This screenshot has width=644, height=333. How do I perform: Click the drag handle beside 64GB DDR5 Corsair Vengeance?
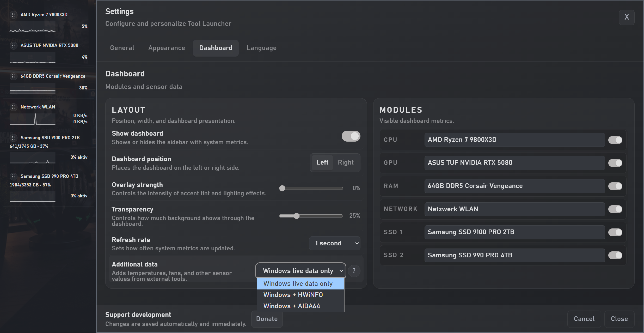[x=14, y=76]
